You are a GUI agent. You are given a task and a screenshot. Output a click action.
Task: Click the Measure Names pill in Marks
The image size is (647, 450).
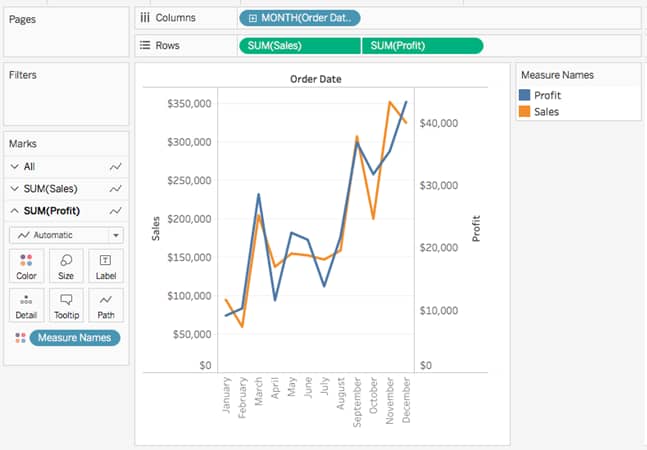tap(75, 338)
